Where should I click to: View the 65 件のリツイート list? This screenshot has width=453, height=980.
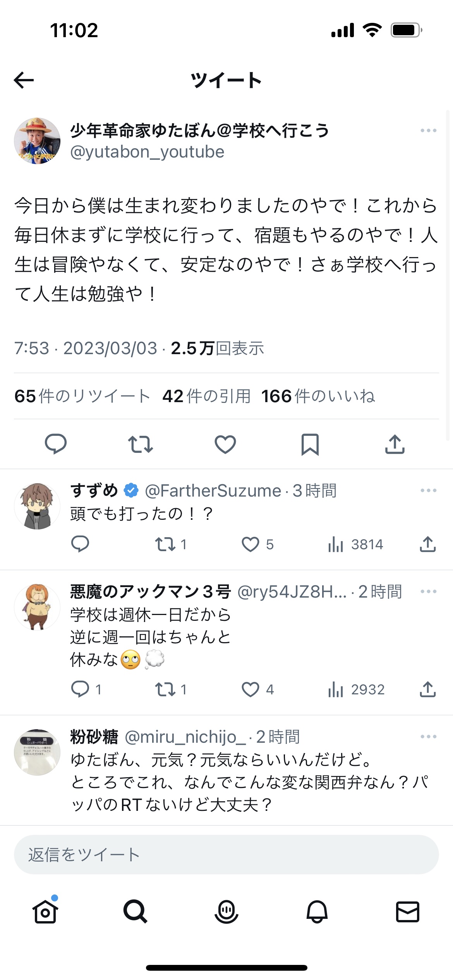tap(82, 396)
